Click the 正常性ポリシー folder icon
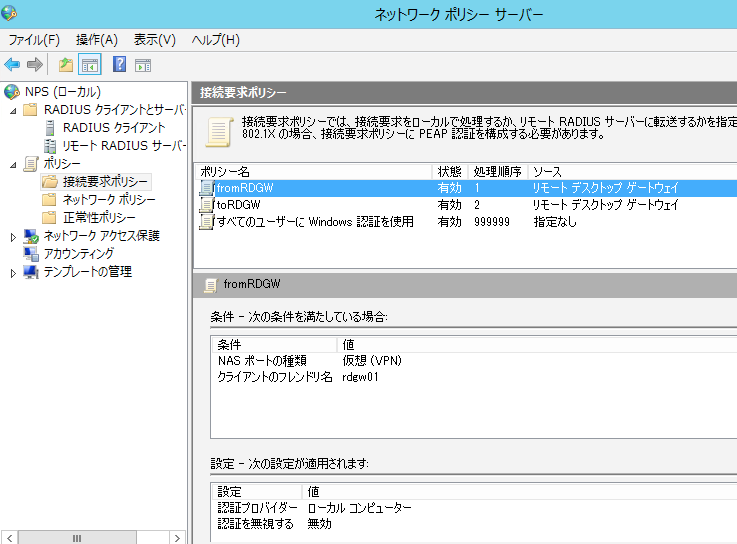The width and height of the screenshot is (737, 544). [49, 218]
